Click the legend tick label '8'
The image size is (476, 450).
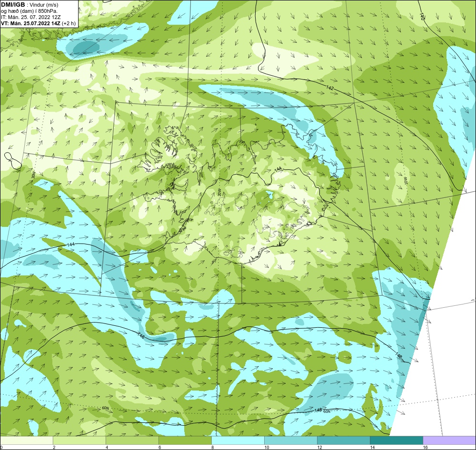pyautogui.click(x=212, y=447)
